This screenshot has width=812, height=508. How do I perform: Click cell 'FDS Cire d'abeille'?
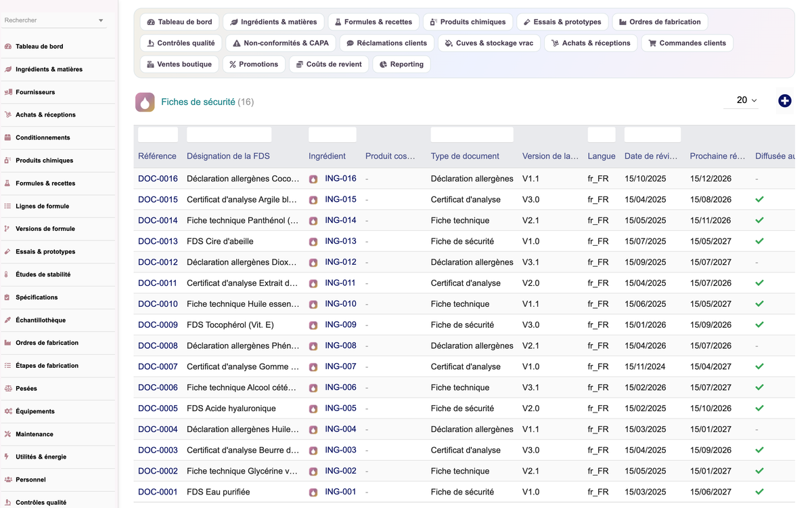pos(220,241)
